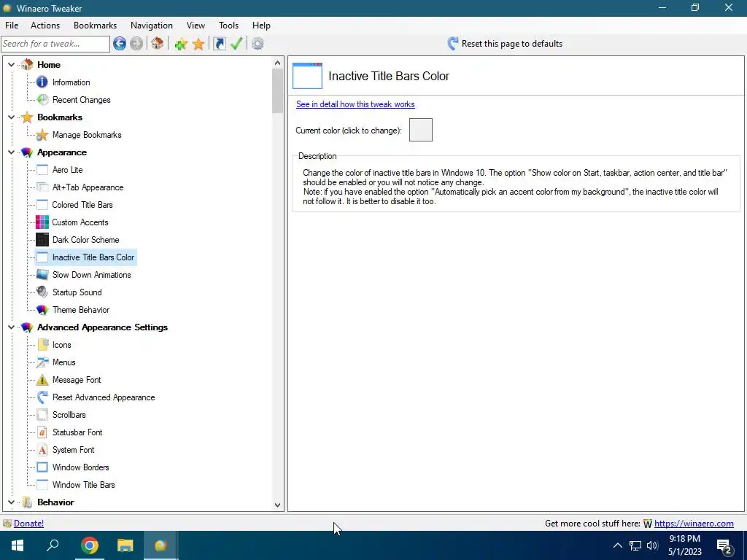
Task: Add bookmark with green plus star icon
Action: 181,44
